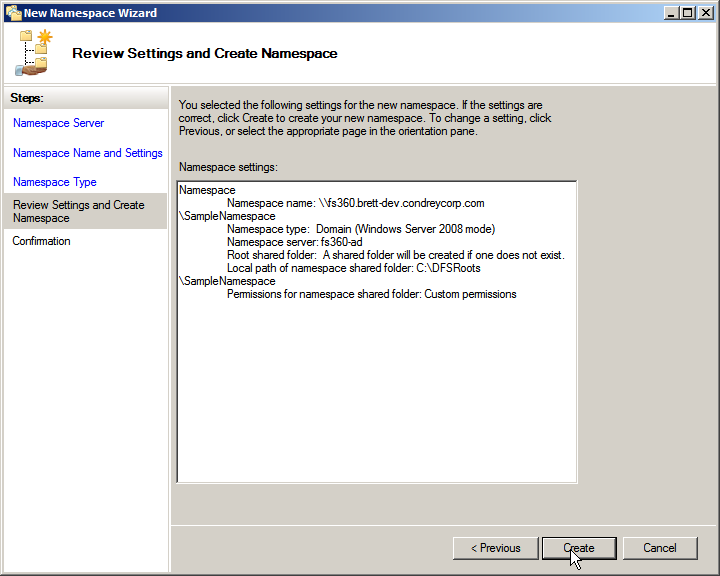
Task: Minimize the New Namespace Wizard window
Action: 671,13
